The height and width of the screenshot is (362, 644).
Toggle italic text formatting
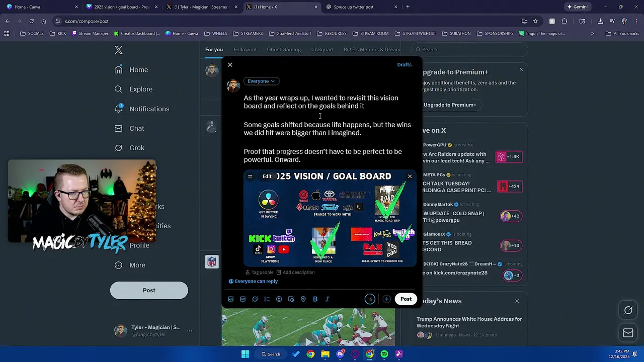pos(328,299)
